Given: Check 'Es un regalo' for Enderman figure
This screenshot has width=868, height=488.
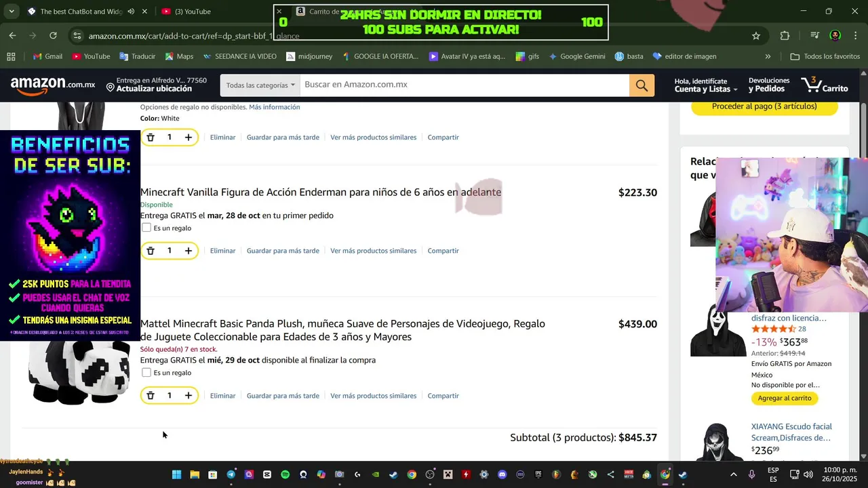Looking at the screenshot, I should click(x=146, y=228).
